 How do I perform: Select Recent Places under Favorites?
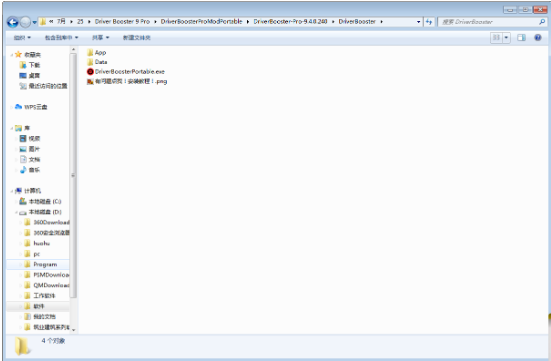pos(43,86)
